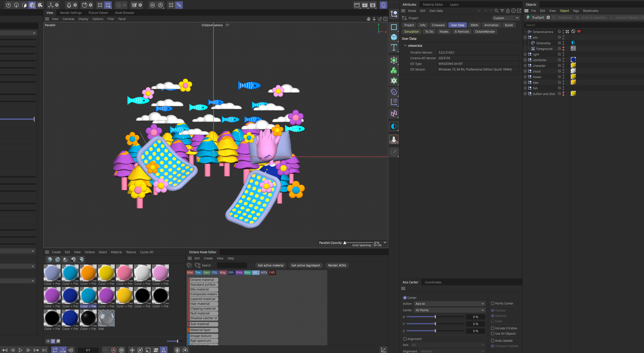
Task: Toggle the Include Children checkbox
Action: click(x=493, y=328)
